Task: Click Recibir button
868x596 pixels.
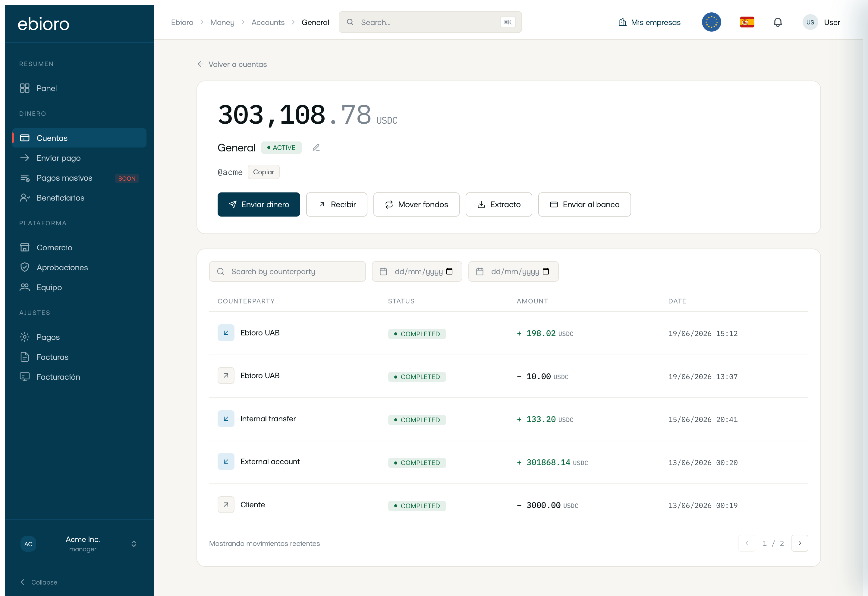Action: pos(337,204)
